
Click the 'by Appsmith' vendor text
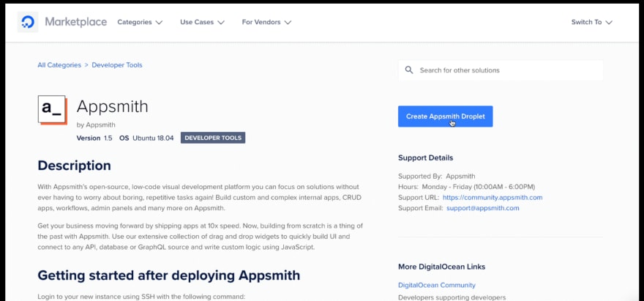96,125
